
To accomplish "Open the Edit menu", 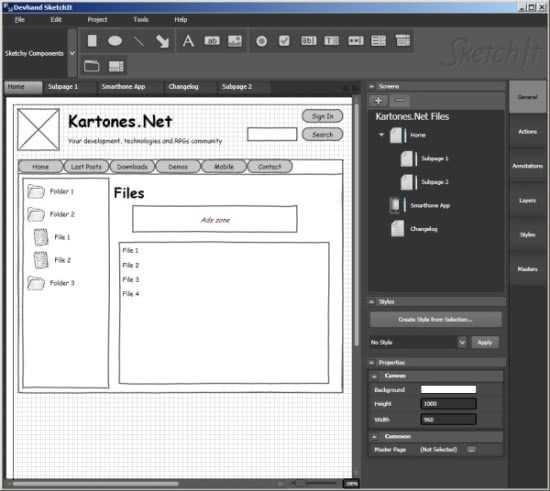I will (x=56, y=20).
